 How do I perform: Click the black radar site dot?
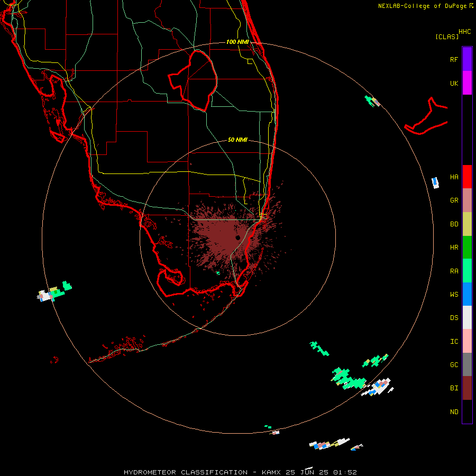tap(237, 237)
